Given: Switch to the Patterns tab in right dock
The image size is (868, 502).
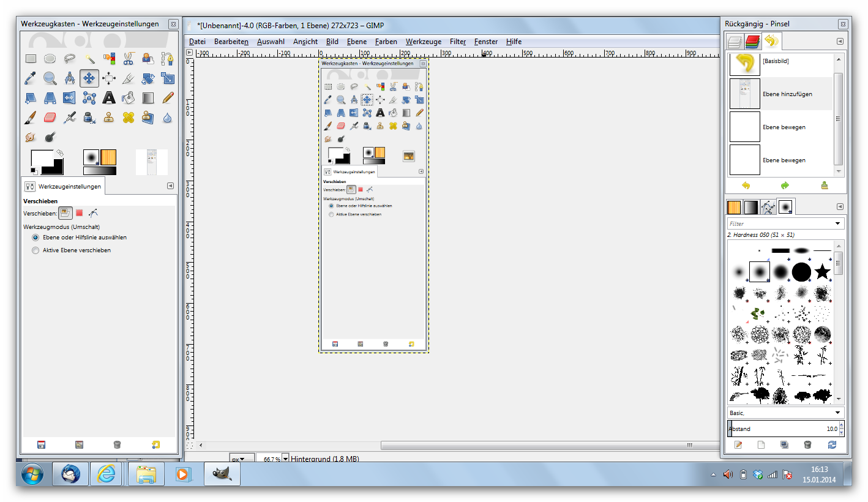Looking at the screenshot, I should pyautogui.click(x=733, y=208).
